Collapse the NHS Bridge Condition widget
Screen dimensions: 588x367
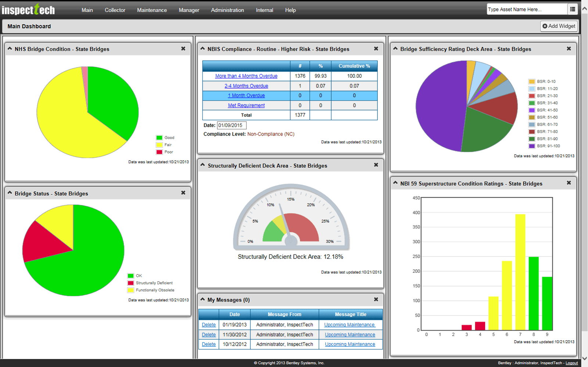10,48
